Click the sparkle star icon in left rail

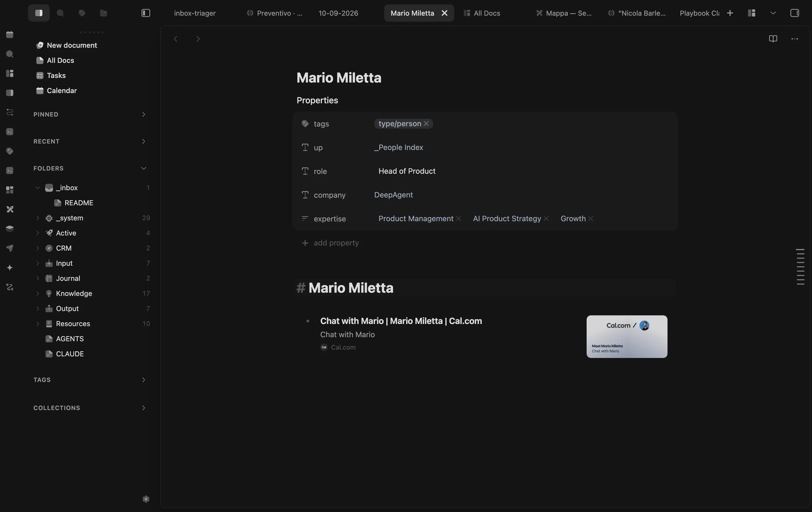[10, 268]
